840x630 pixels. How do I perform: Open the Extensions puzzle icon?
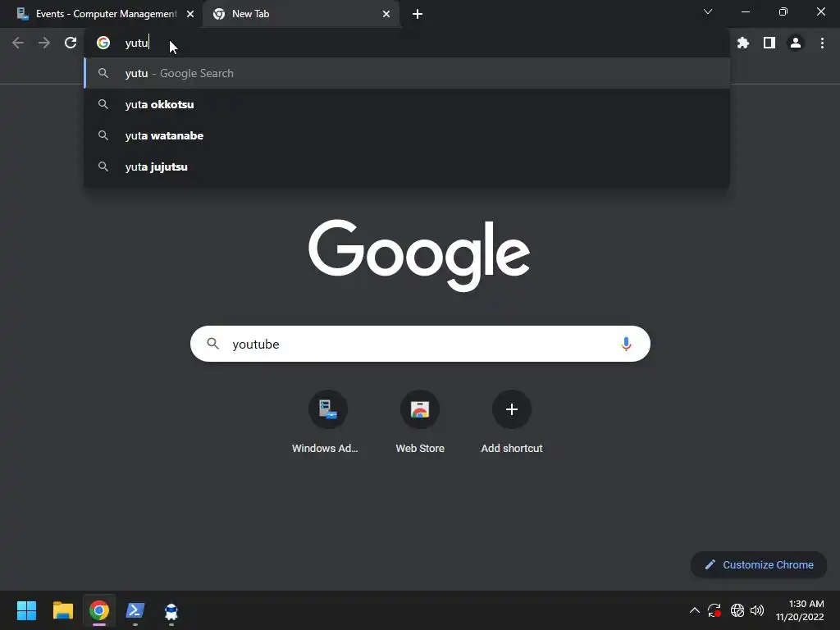coord(743,43)
